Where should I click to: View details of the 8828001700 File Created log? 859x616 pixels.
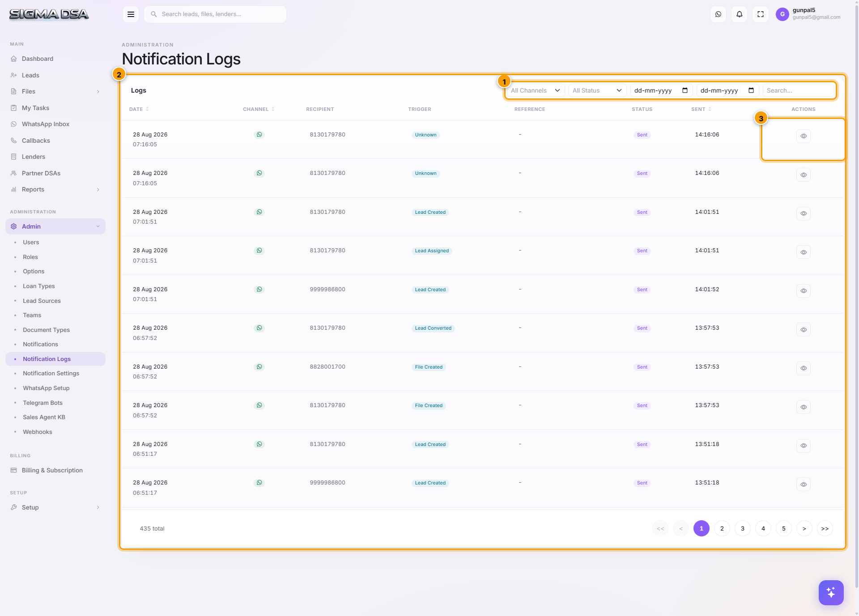click(x=803, y=368)
